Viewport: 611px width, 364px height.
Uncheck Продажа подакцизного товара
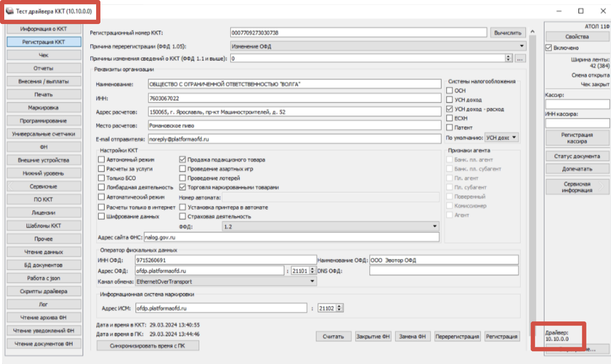[x=183, y=160]
